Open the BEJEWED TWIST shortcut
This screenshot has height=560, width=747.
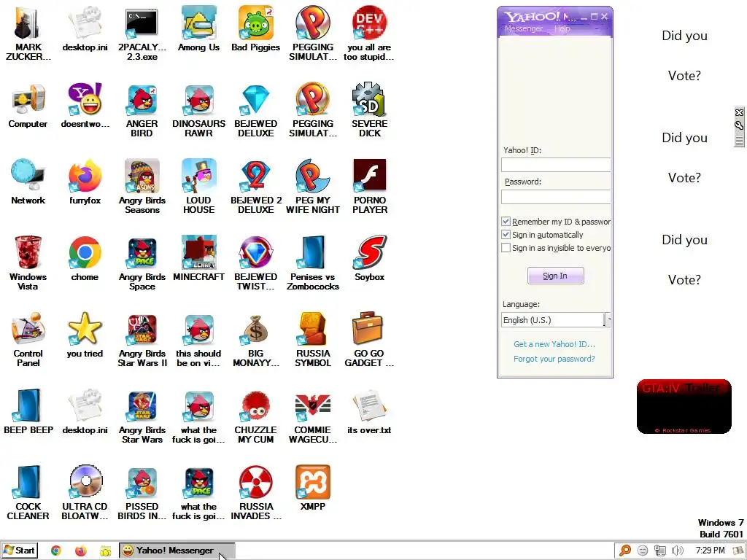click(x=256, y=262)
